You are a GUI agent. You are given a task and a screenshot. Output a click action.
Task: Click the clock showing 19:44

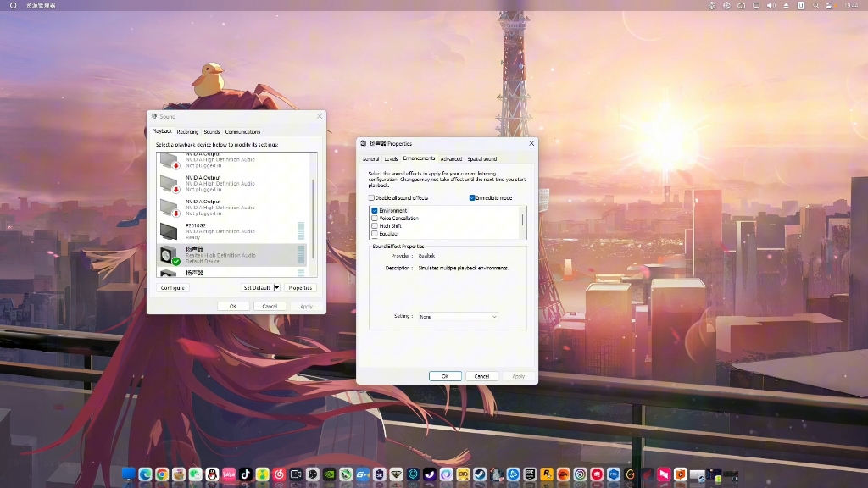[x=851, y=6]
